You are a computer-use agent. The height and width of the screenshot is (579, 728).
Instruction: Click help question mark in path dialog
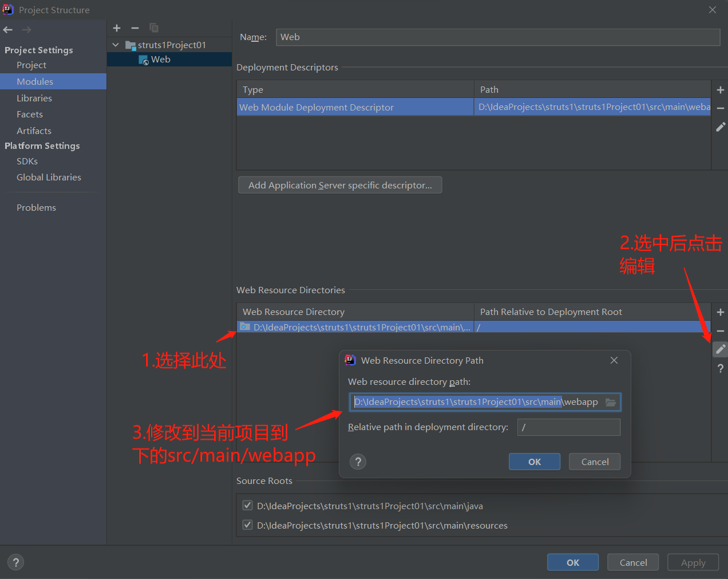pos(358,462)
